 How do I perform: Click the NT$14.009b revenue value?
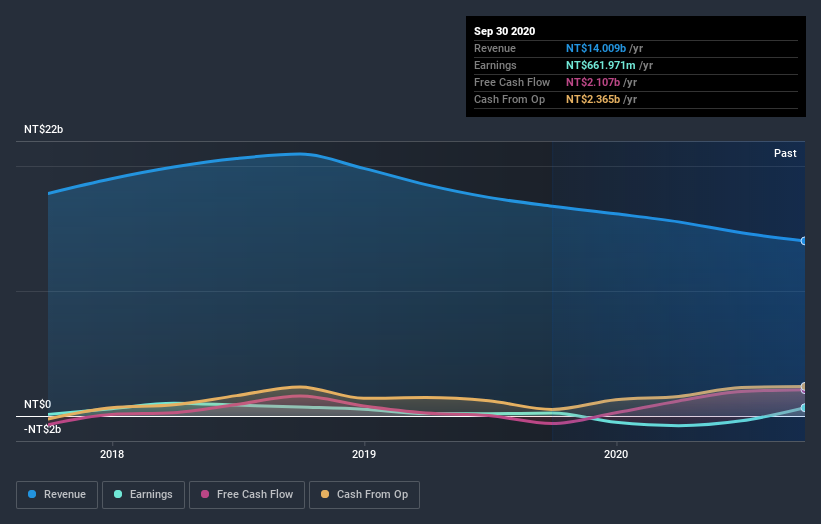[x=596, y=48]
